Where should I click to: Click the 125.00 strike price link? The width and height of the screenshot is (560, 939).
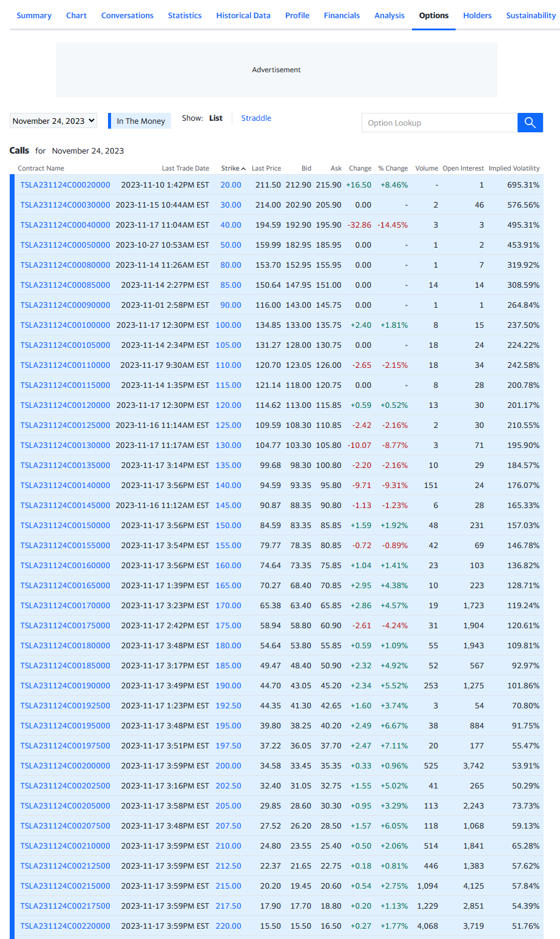[x=228, y=425]
